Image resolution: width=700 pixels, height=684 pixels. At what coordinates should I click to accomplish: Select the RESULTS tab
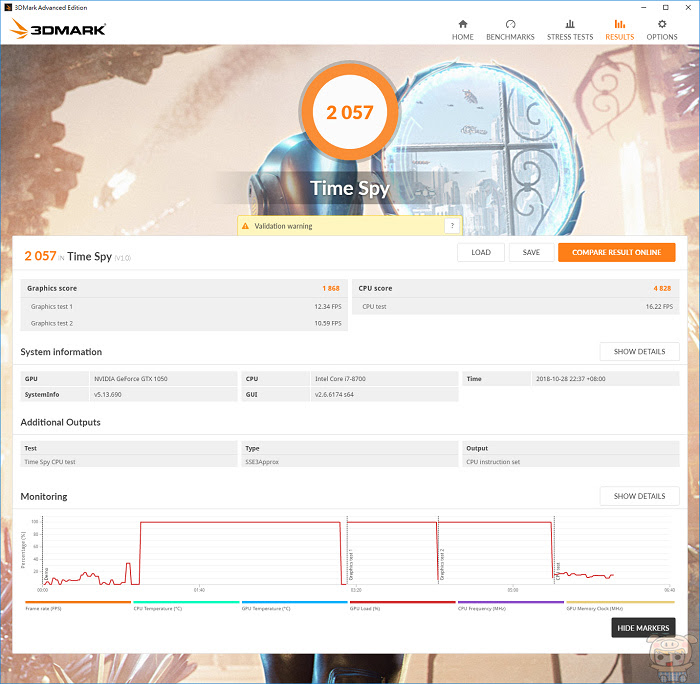tap(620, 30)
